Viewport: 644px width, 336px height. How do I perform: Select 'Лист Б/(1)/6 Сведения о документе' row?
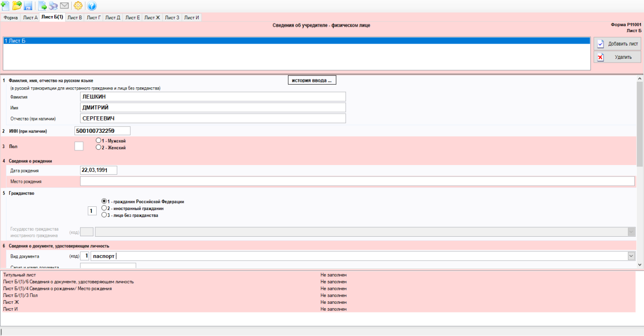click(x=318, y=282)
